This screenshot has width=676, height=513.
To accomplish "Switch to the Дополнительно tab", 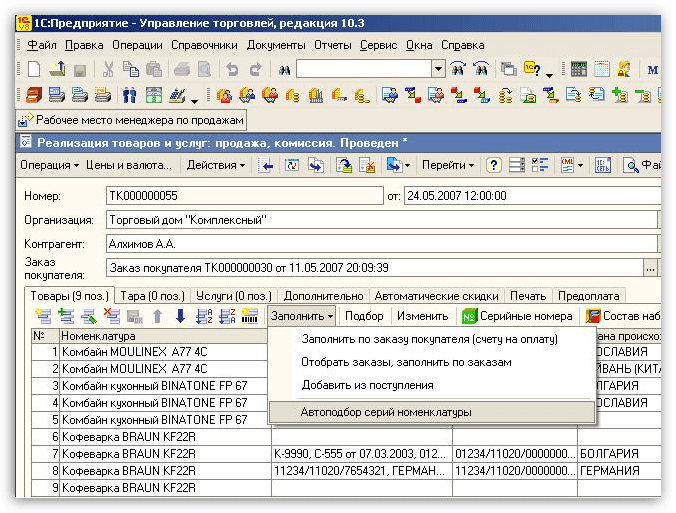I will click(x=323, y=296).
